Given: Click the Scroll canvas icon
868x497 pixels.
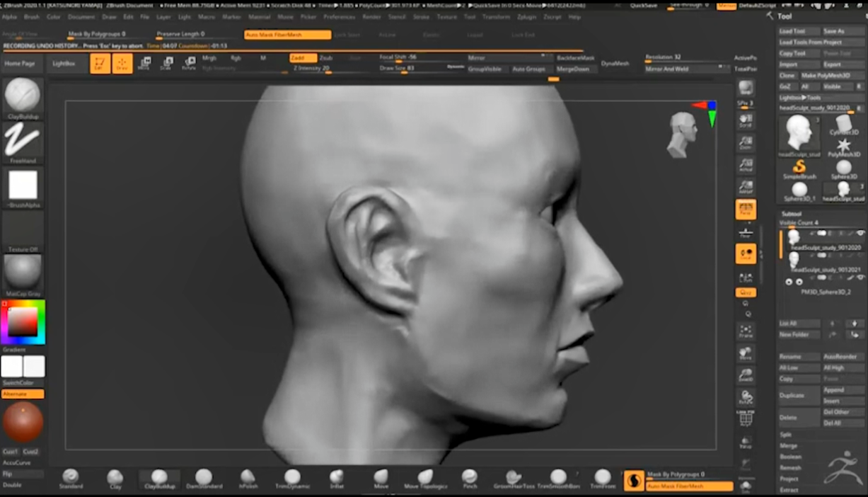Looking at the screenshot, I should coord(746,120).
